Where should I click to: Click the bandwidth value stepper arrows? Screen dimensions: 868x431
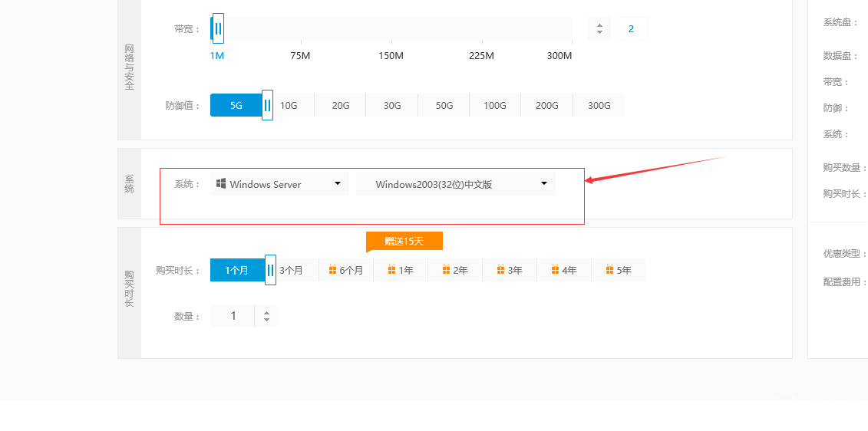[599, 29]
